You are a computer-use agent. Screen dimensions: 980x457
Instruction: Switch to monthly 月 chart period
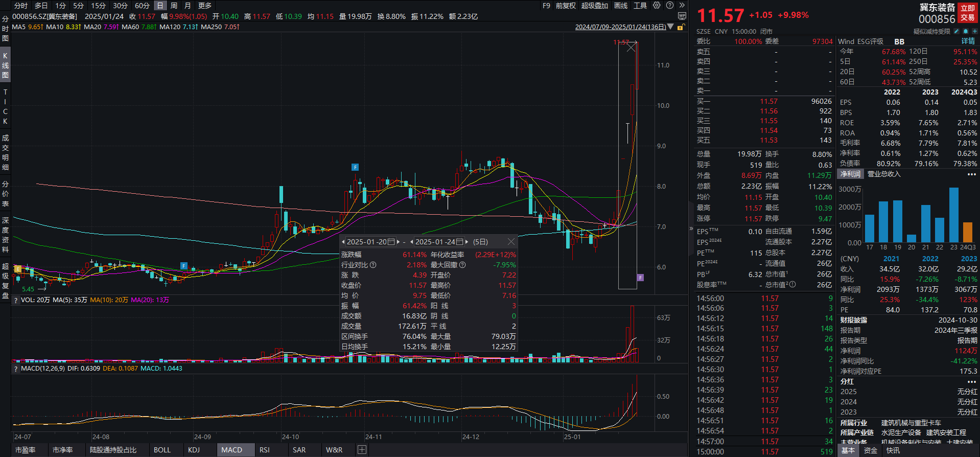tap(188, 6)
